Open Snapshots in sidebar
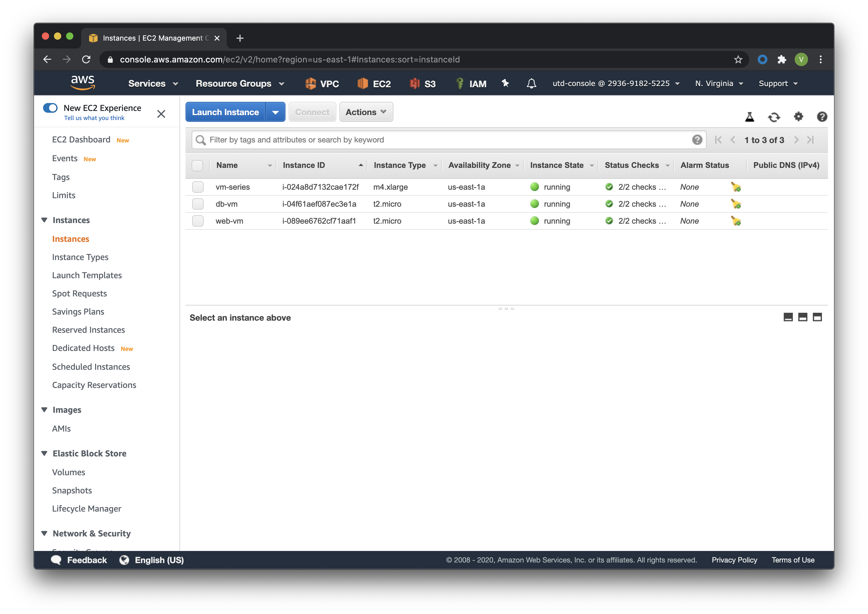868x614 pixels. pyautogui.click(x=72, y=490)
